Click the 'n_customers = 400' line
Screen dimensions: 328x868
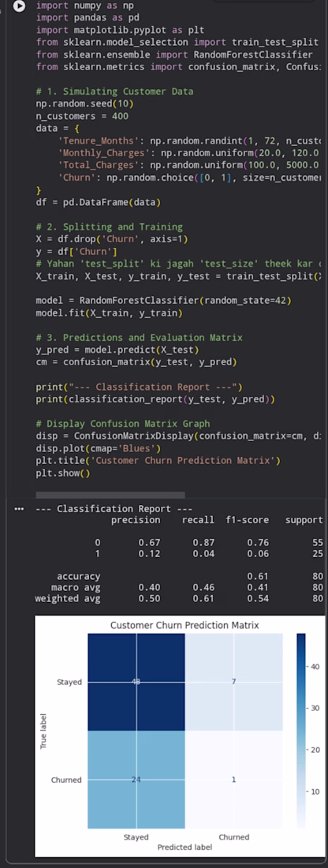[82, 116]
